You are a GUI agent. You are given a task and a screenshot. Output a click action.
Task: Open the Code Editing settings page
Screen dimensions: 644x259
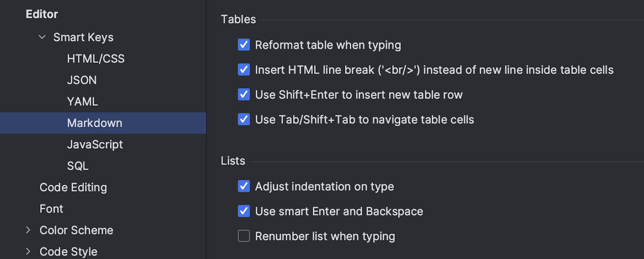[x=73, y=187]
